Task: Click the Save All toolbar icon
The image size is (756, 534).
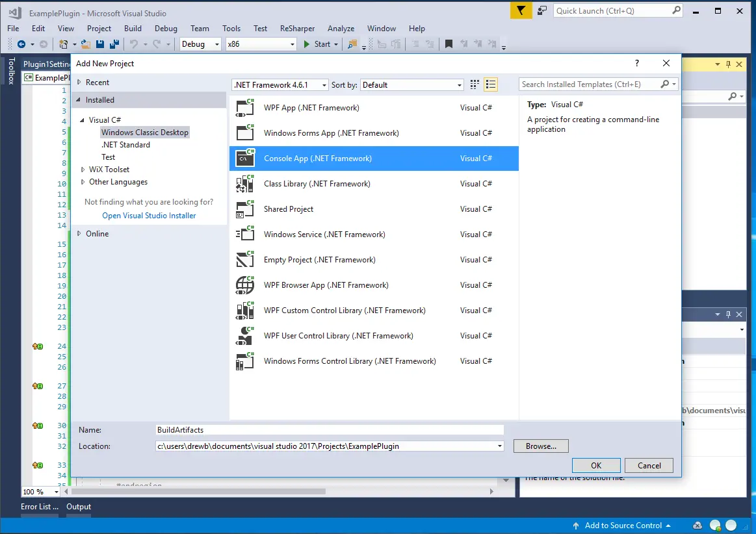Action: pyautogui.click(x=114, y=44)
